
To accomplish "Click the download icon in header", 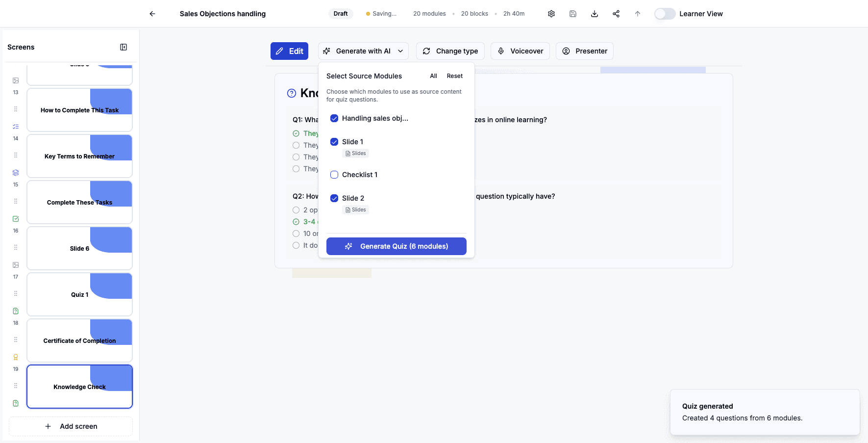I will click(595, 14).
